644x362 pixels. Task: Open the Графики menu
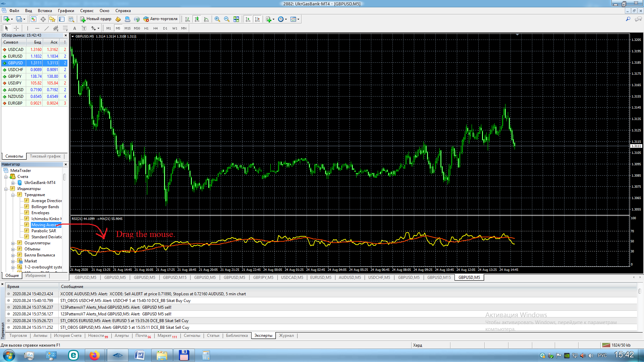pos(66,11)
